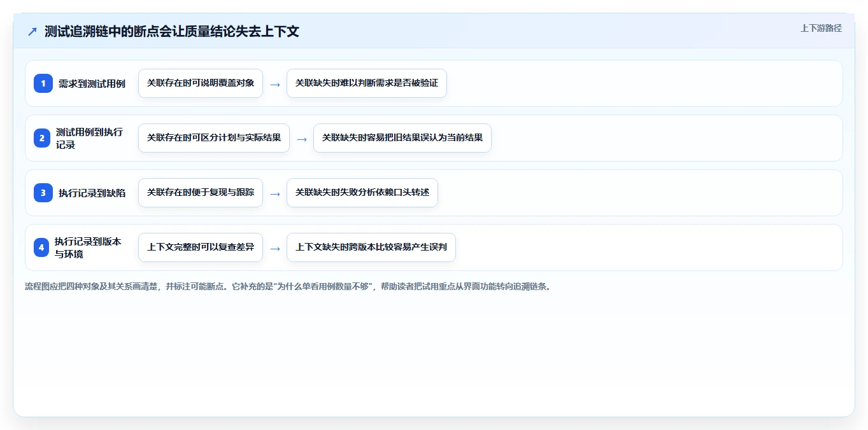The height and width of the screenshot is (430, 868).
Task: Select step badge number 4
Action: click(x=41, y=247)
